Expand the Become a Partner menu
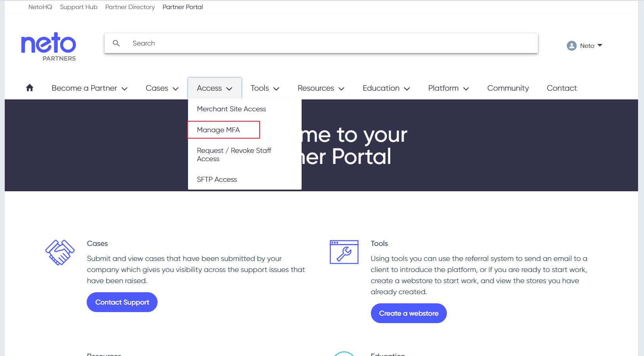Screen dimensions: 644x356 click(x=89, y=88)
